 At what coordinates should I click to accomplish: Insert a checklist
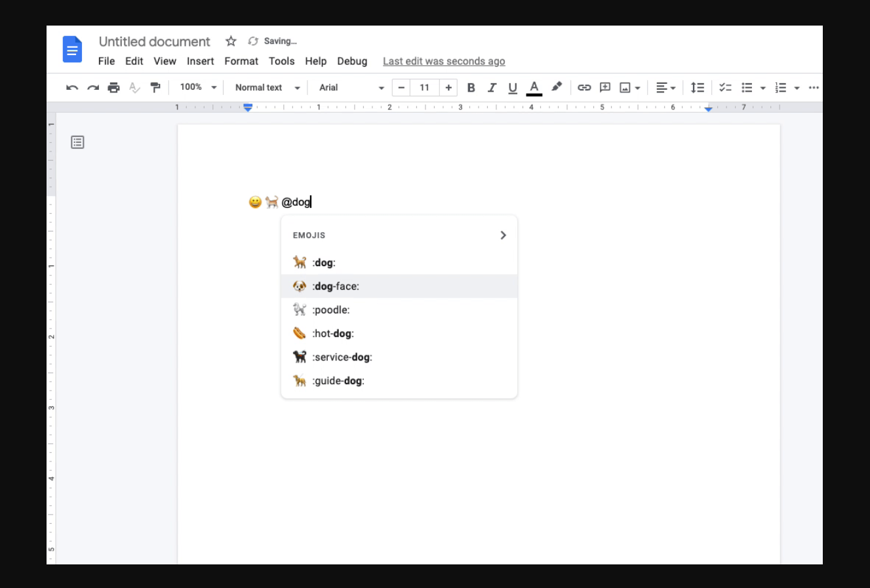point(725,88)
